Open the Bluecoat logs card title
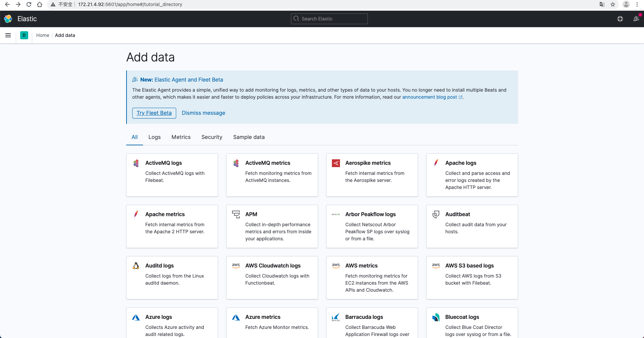Screen dimensions: 644x338 [462, 317]
